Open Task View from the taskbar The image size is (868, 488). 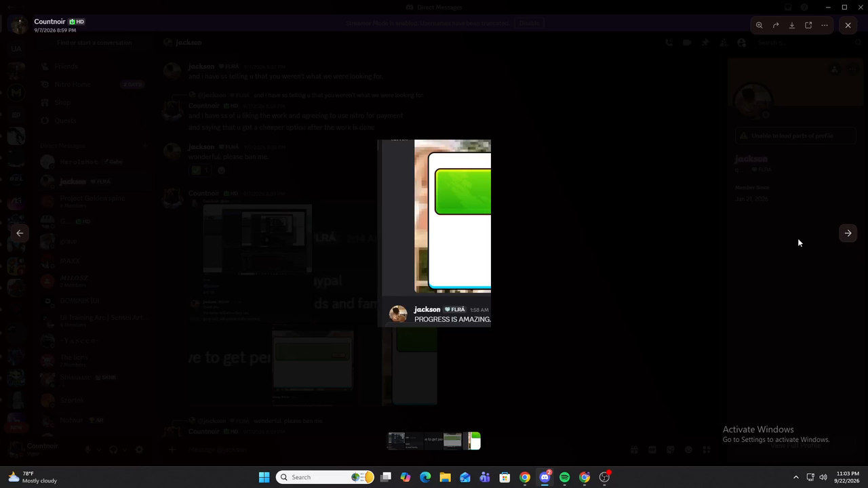386,477
